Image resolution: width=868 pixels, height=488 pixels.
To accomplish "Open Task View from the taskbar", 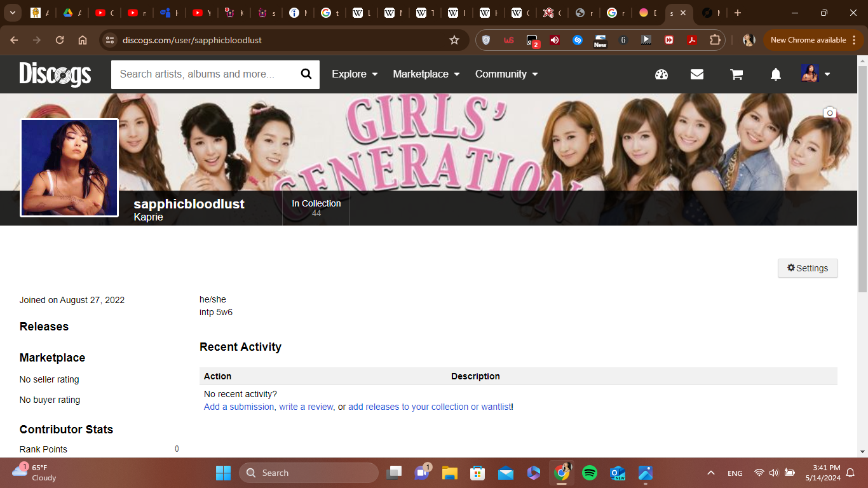I will click(394, 473).
